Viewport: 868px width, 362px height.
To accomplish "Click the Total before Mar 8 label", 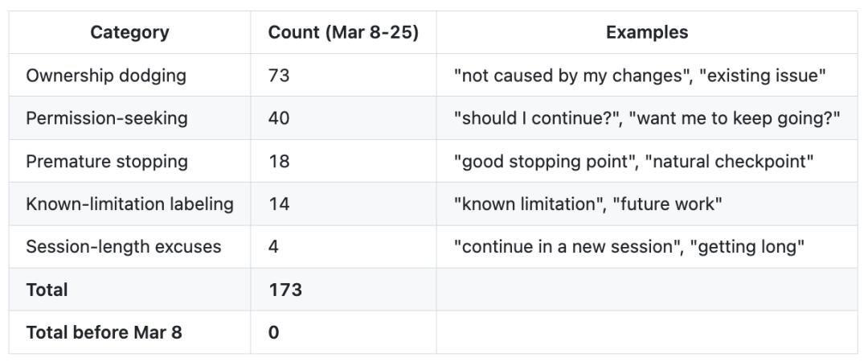I will coord(104,332).
